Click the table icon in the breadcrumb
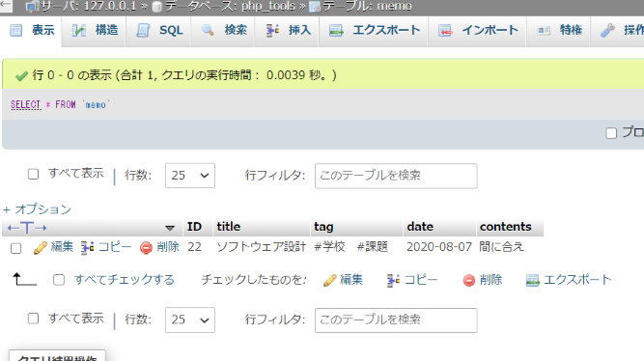The width and height of the screenshot is (644, 361). (315, 7)
